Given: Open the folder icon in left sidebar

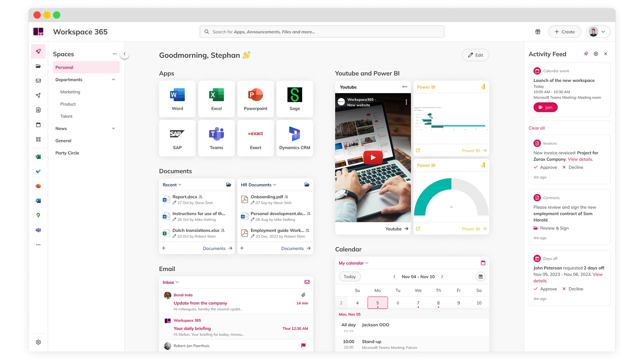Looking at the screenshot, I should coord(38,66).
